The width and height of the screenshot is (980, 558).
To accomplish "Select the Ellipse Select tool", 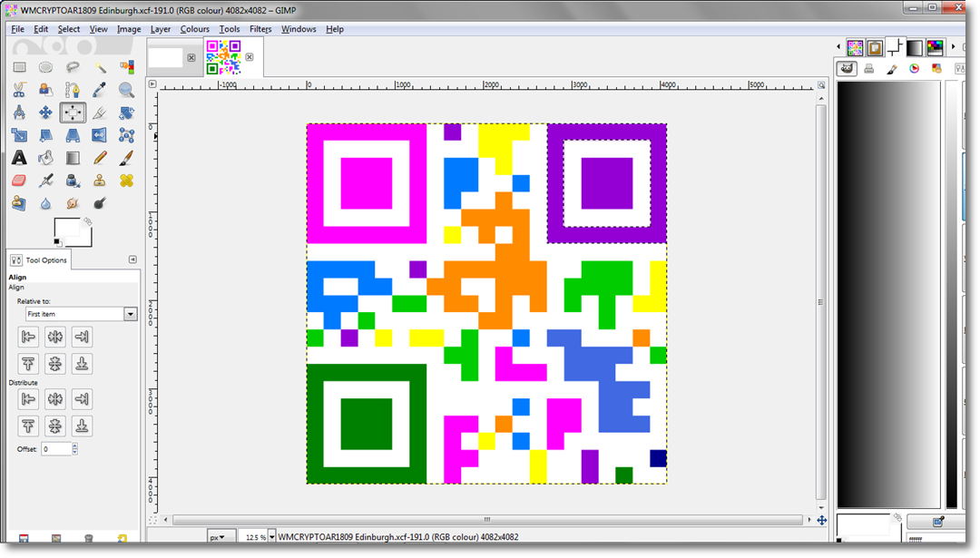I will tap(45, 67).
